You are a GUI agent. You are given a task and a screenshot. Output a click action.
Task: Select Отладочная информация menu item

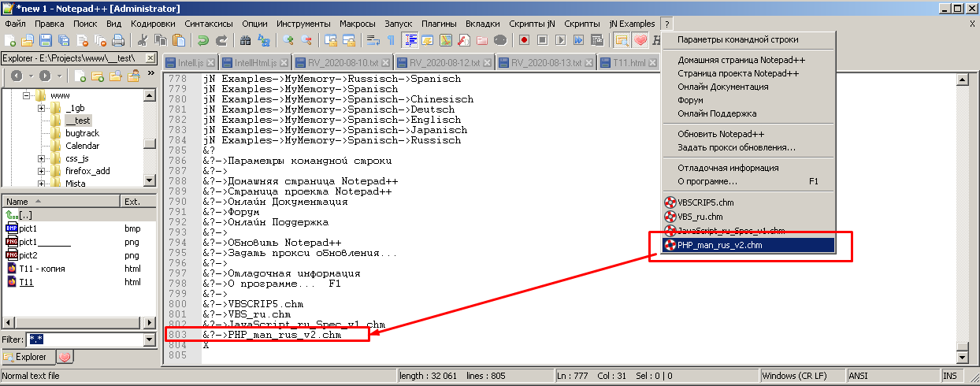pos(748,168)
